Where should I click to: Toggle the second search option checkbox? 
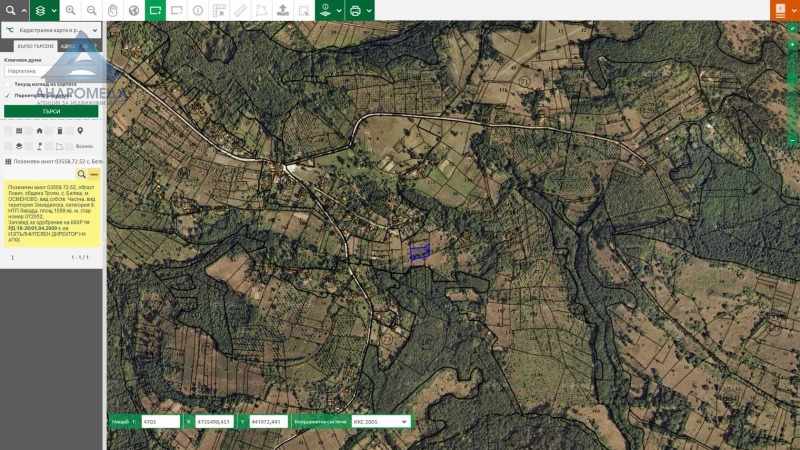point(8,95)
